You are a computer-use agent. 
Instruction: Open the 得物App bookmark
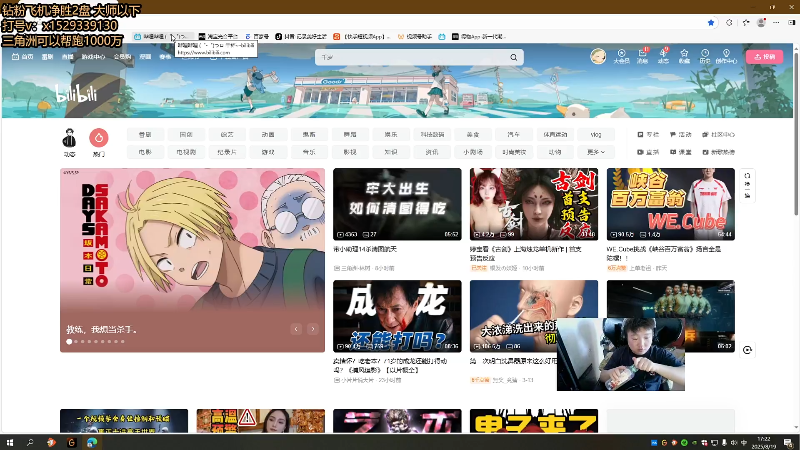point(478,37)
